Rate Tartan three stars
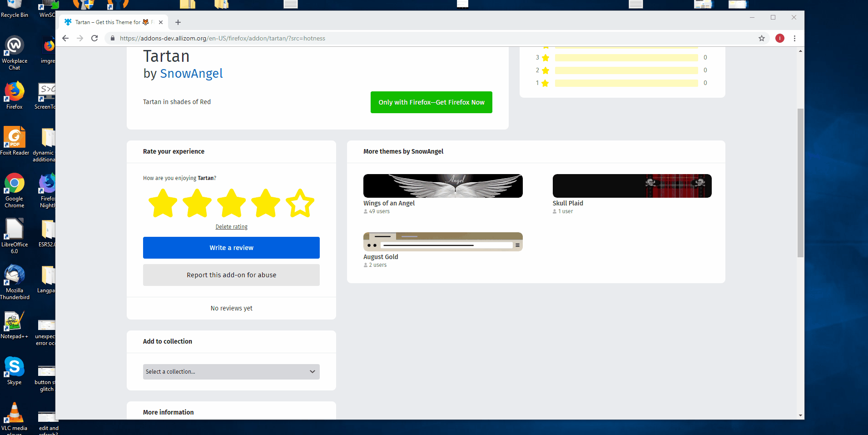The image size is (868, 435). (x=232, y=203)
